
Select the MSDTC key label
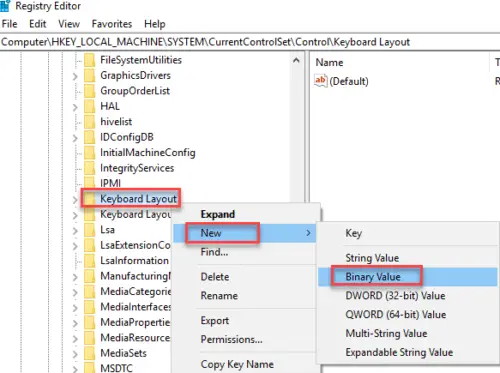pyautogui.click(x=117, y=368)
